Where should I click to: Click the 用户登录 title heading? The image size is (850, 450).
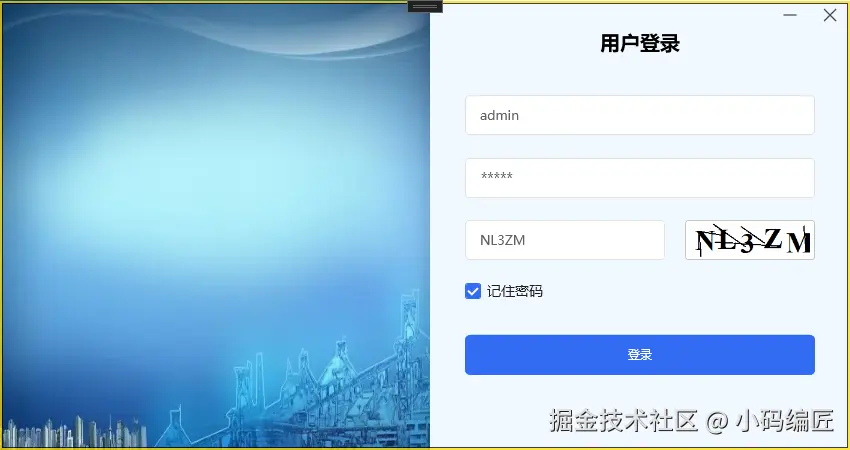pos(640,43)
